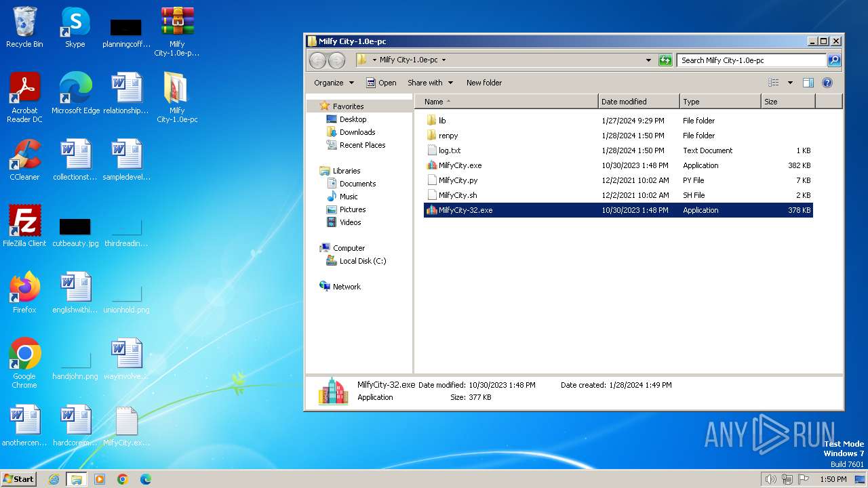This screenshot has height=488, width=868.
Task: Open the Milfy City-1.0e-p... WinRAR archive icon
Action: pyautogui.click(x=177, y=31)
